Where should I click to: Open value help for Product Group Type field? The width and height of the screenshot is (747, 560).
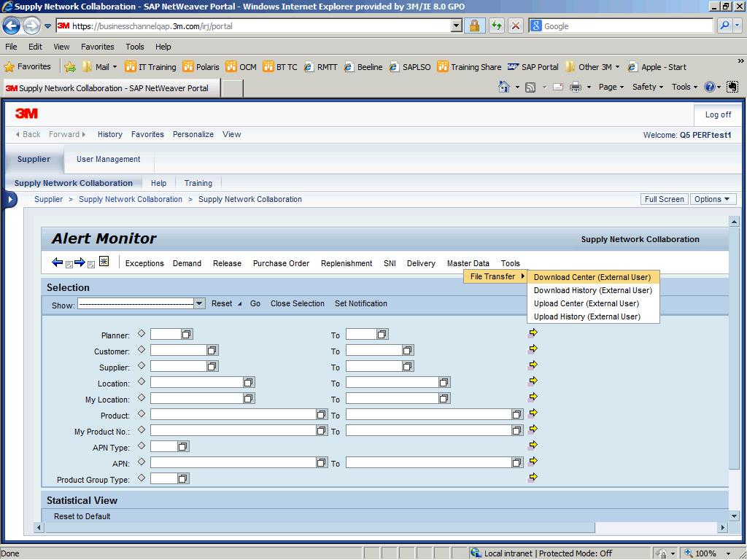pos(182,478)
